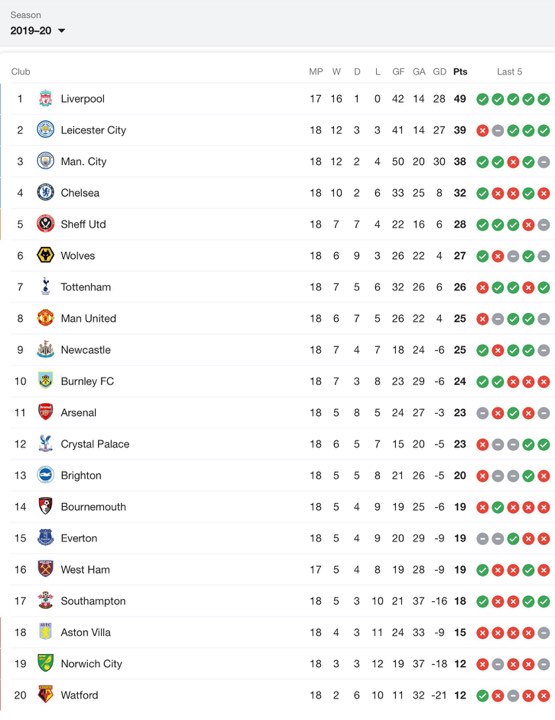Click the Liverpool club crest

45,99
